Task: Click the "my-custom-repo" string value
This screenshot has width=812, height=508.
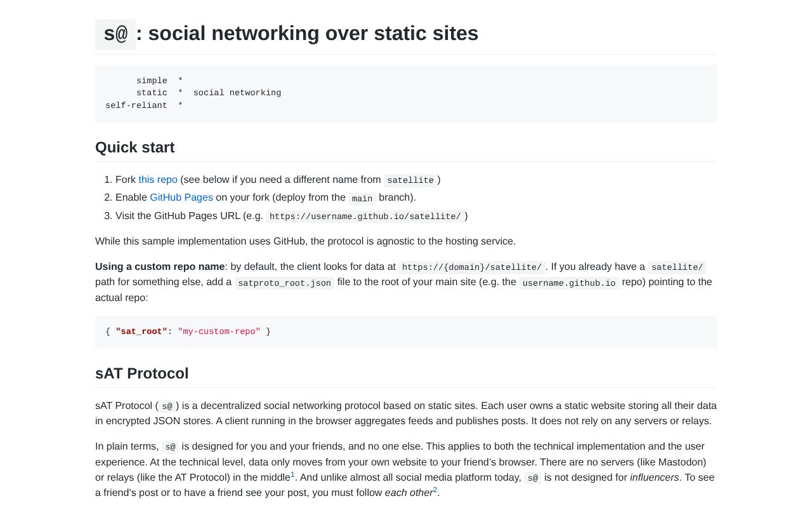Action: [x=219, y=331]
